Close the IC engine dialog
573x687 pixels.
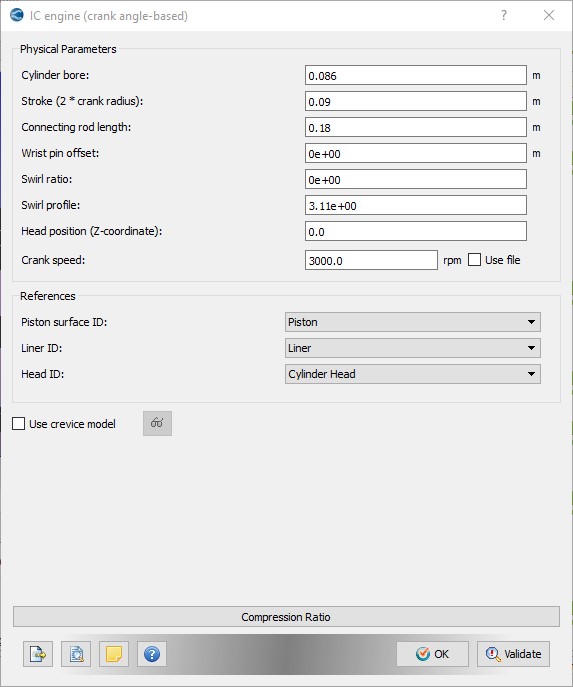548,16
